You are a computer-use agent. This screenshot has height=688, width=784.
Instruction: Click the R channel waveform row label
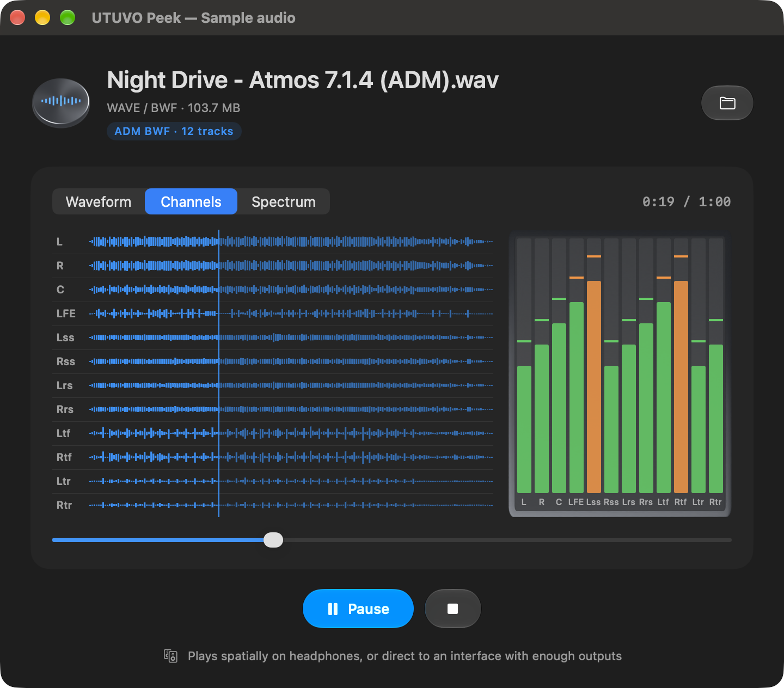click(60, 266)
